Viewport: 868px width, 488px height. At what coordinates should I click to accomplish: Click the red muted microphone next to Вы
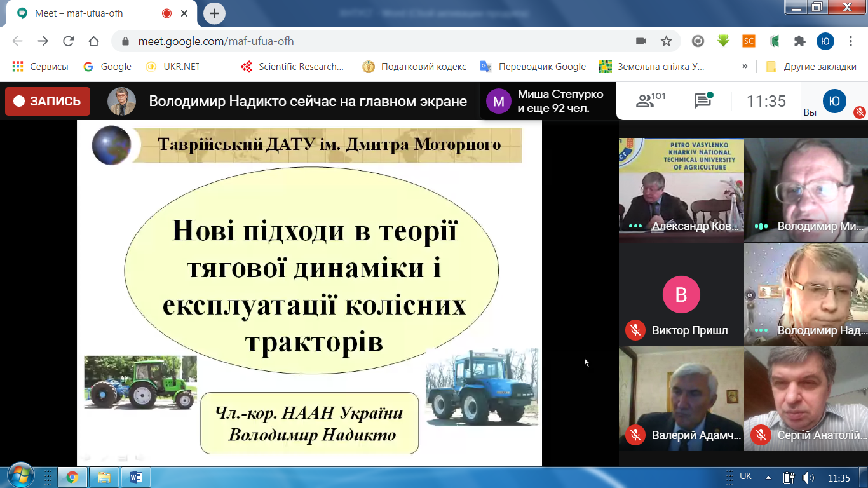click(x=859, y=112)
